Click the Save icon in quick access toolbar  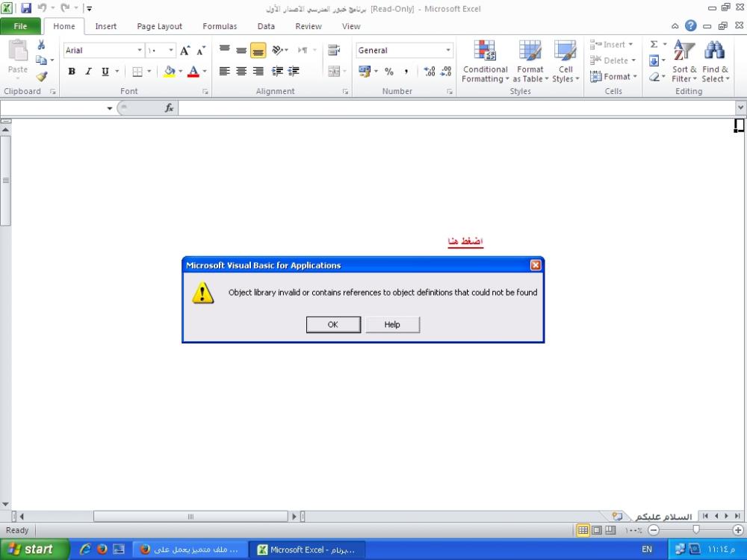click(x=25, y=8)
